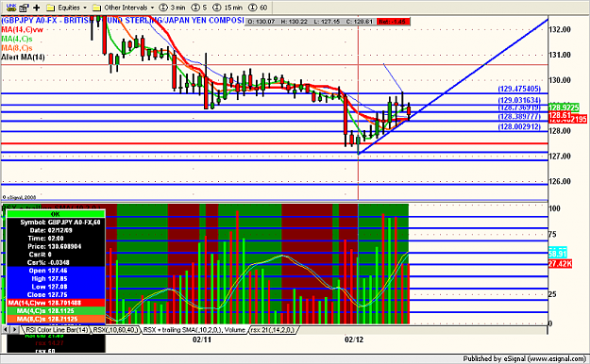This screenshot has width=590, height=364.
Task: Click the MA(4,C)s study label
Action: pyautogui.click(x=17, y=39)
